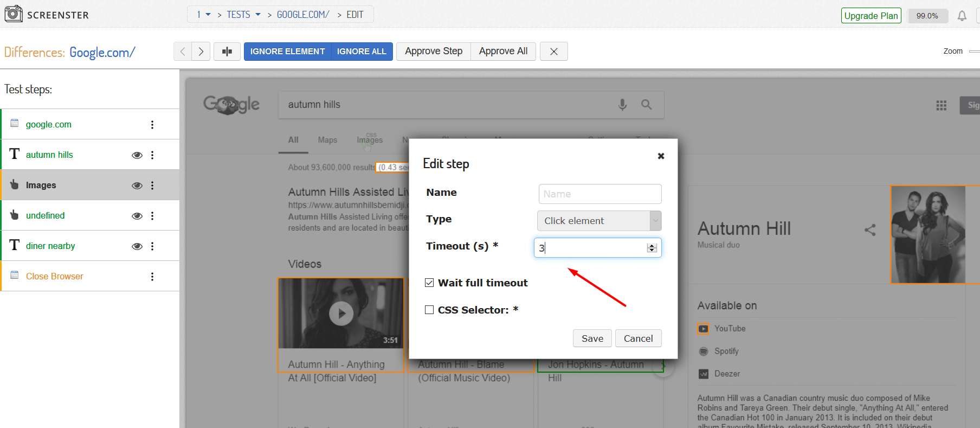
Task: Click the Name input field
Action: click(x=600, y=194)
